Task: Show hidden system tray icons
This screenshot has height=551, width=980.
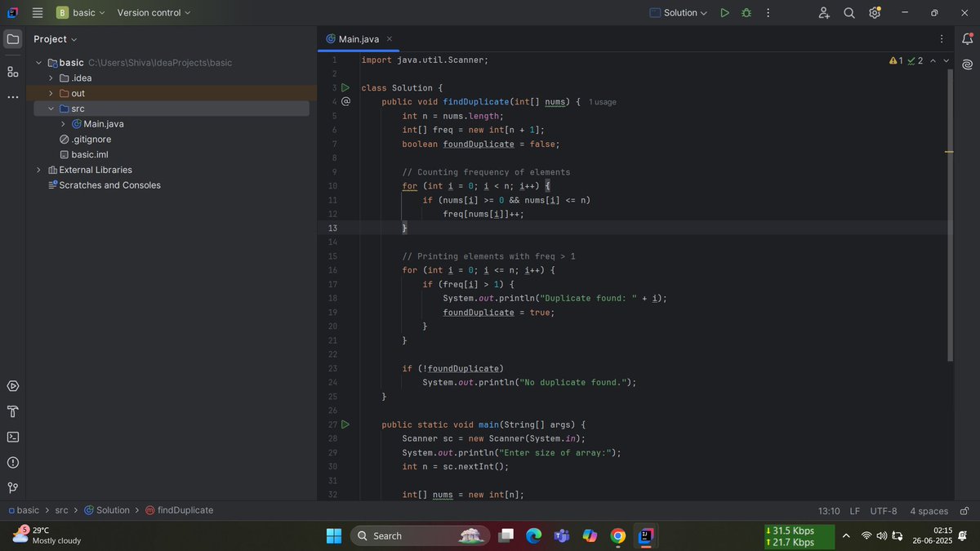Action: pyautogui.click(x=846, y=535)
